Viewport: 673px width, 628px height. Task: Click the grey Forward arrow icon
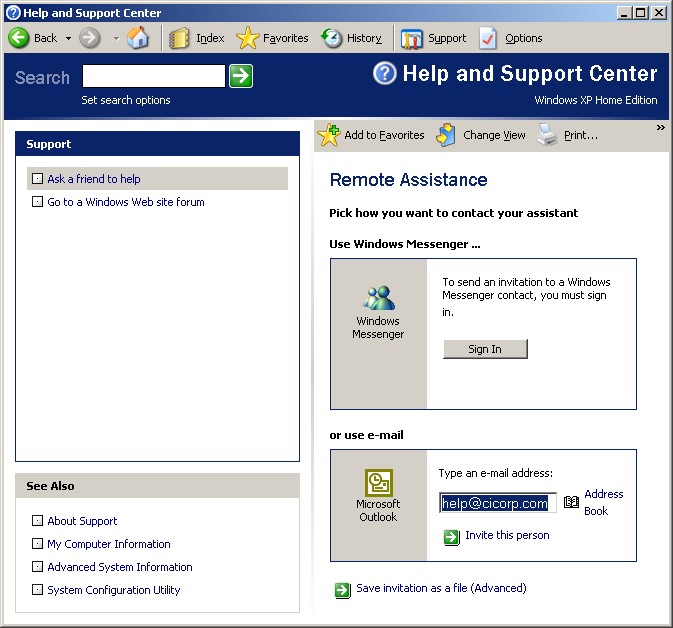90,38
